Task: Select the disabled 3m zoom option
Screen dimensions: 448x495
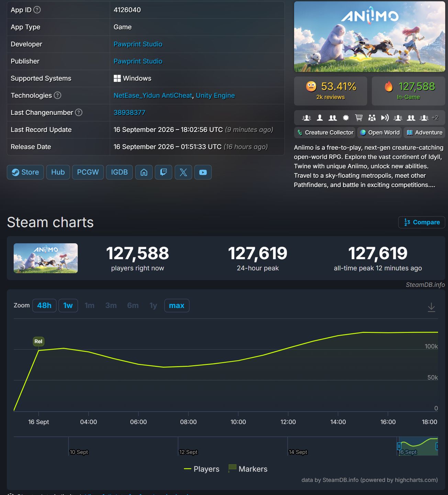Action: 111,306
